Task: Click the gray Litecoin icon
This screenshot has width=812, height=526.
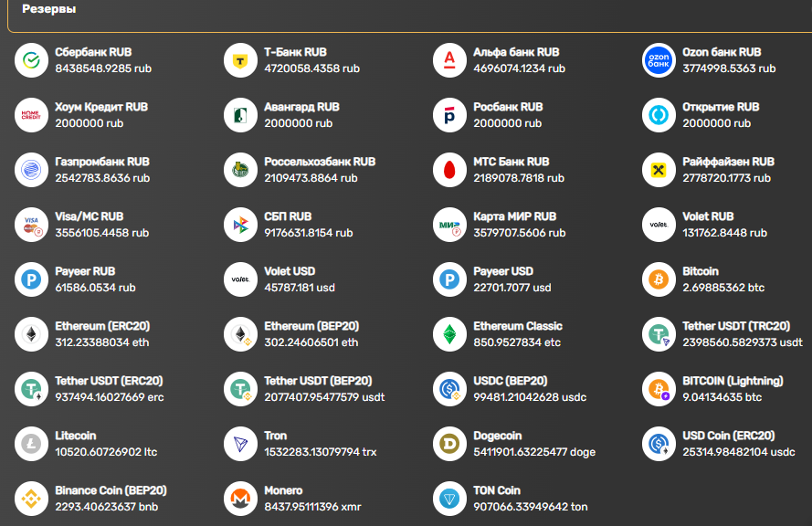Action: (32, 445)
